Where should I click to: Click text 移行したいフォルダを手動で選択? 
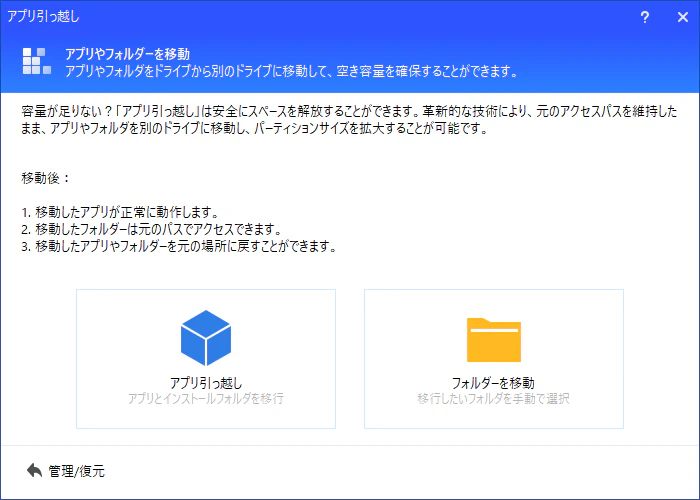[493, 398]
